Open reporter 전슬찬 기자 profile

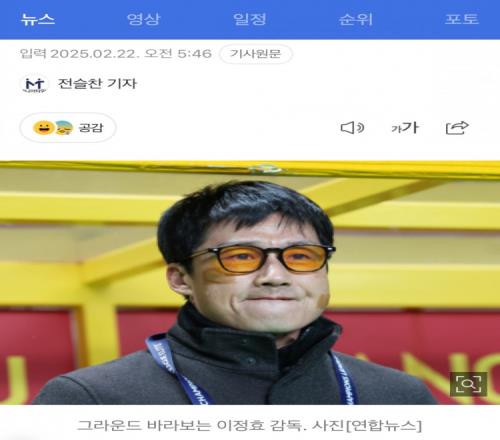pyautogui.click(x=97, y=83)
